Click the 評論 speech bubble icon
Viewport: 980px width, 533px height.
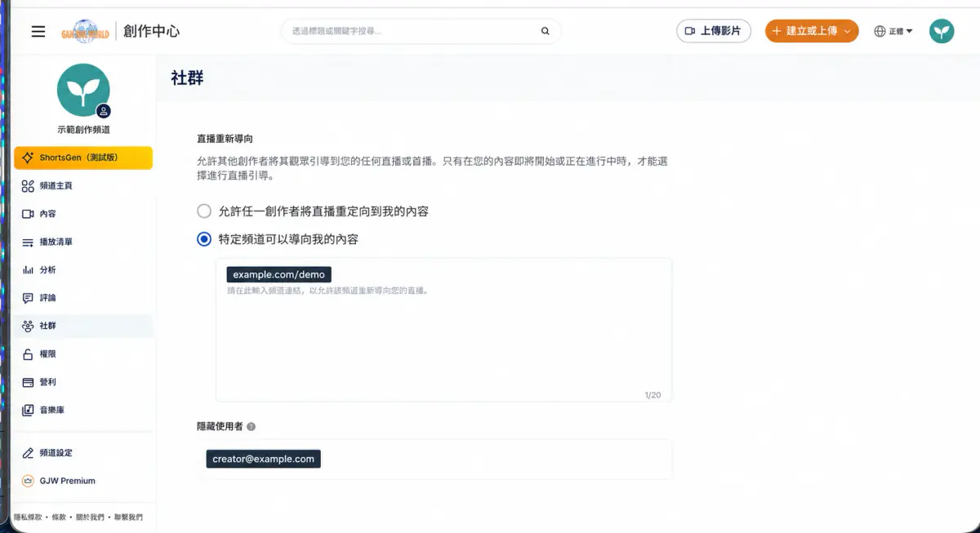28,298
